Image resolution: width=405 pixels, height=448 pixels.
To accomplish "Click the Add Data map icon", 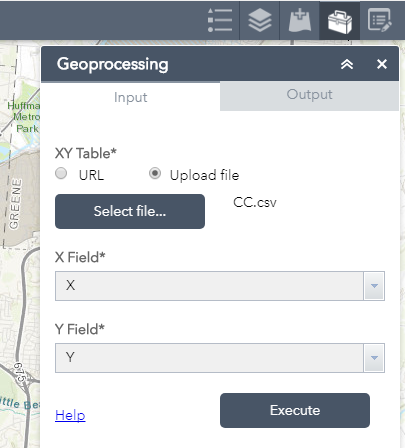I will tap(300, 20).
